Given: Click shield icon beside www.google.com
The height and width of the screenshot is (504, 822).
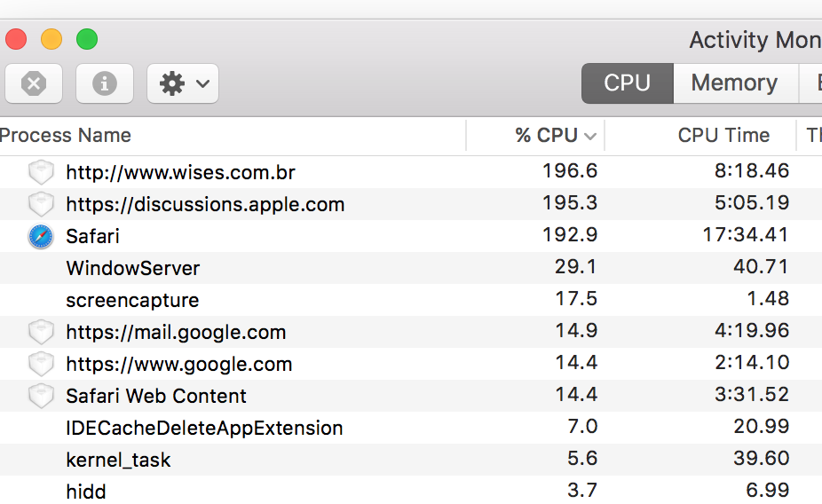Looking at the screenshot, I should (x=41, y=365).
